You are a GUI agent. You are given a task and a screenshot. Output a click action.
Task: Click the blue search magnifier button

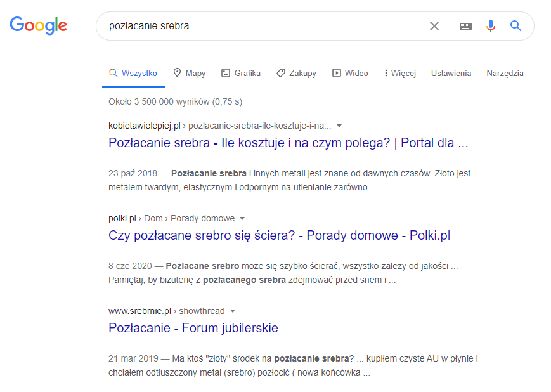(x=515, y=26)
